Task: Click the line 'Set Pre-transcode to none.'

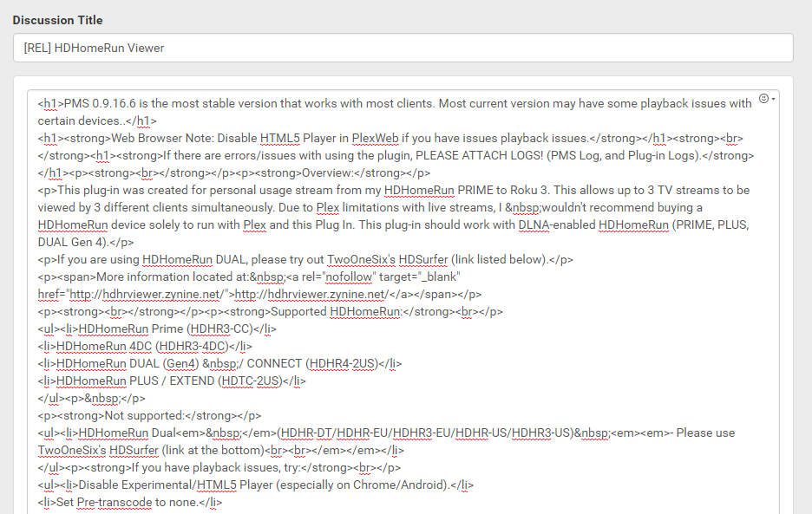Action: pos(130,502)
